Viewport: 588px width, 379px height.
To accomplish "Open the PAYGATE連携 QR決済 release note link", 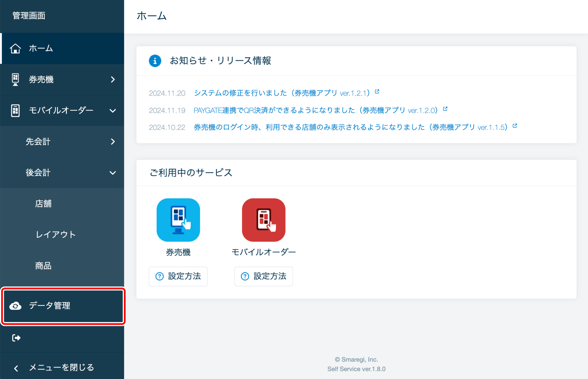I will coord(315,110).
